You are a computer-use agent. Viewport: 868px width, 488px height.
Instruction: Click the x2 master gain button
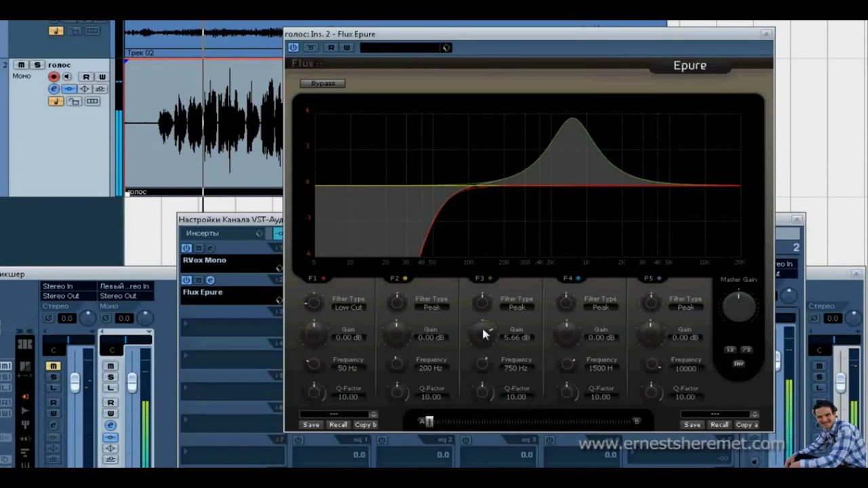(730, 350)
